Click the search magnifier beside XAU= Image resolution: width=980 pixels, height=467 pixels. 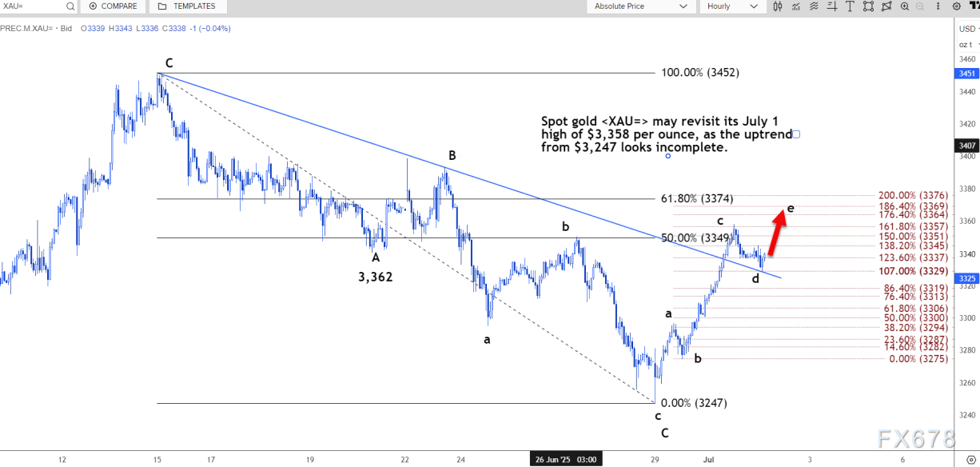pos(70,6)
